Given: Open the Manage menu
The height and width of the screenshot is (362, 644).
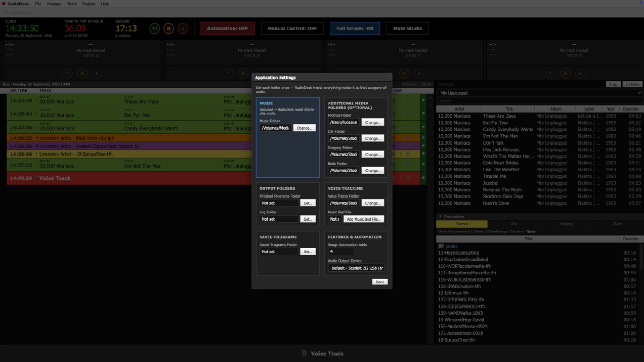Looking at the screenshot, I should (54, 4).
